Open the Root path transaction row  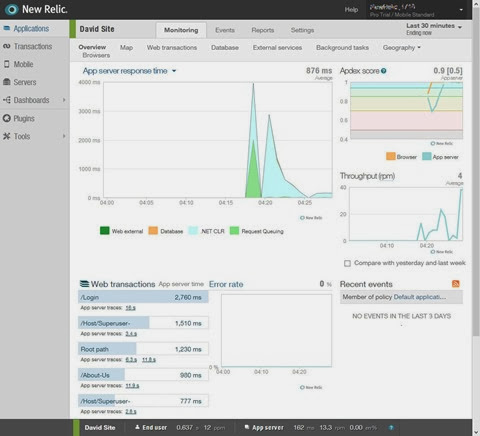pyautogui.click(x=143, y=349)
